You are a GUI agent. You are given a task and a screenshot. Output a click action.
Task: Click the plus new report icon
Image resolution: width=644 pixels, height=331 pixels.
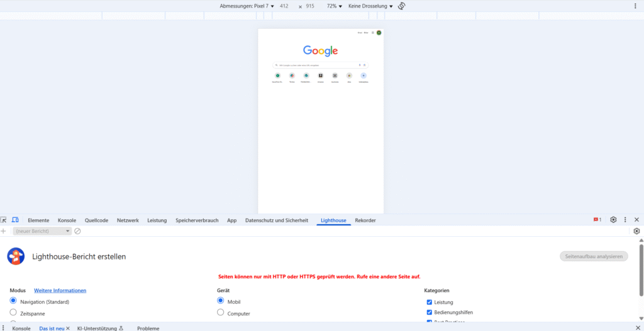(x=4, y=231)
